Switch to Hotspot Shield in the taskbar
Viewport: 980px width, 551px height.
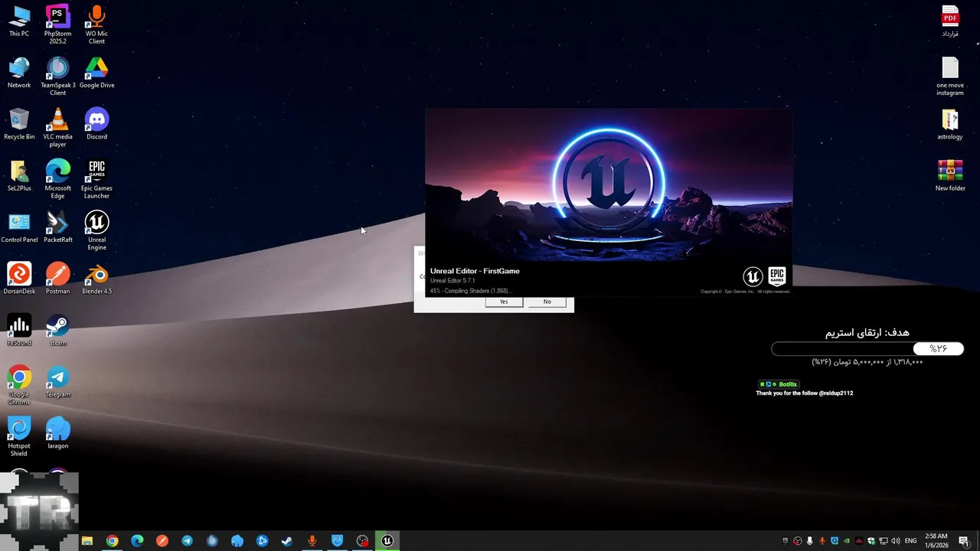pos(337,541)
